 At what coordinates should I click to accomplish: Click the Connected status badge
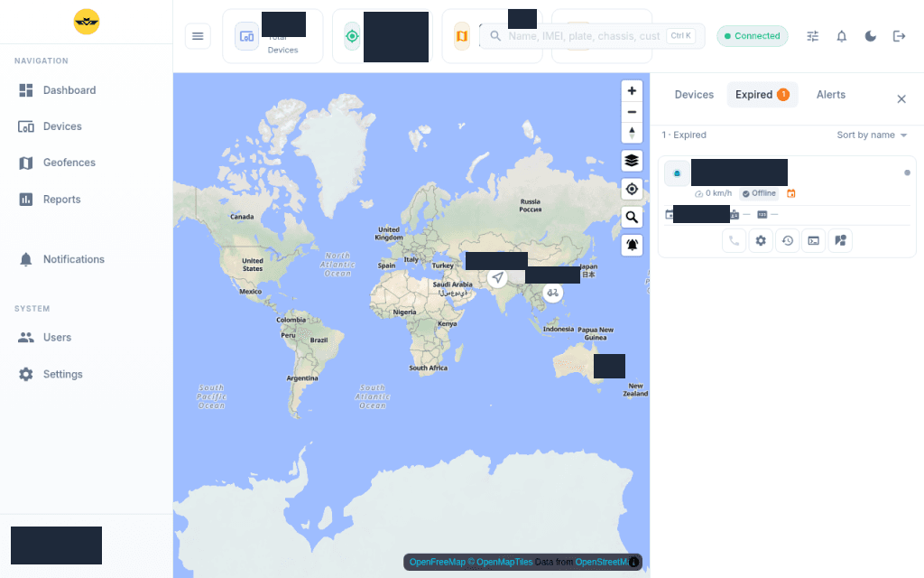click(753, 36)
